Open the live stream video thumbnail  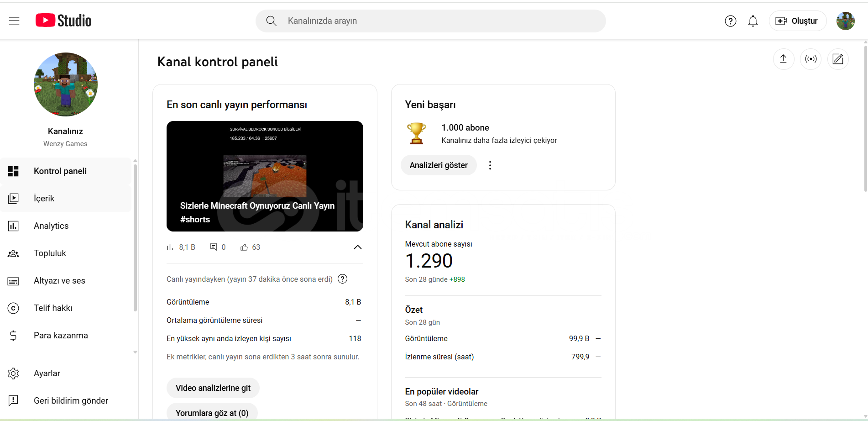click(265, 176)
